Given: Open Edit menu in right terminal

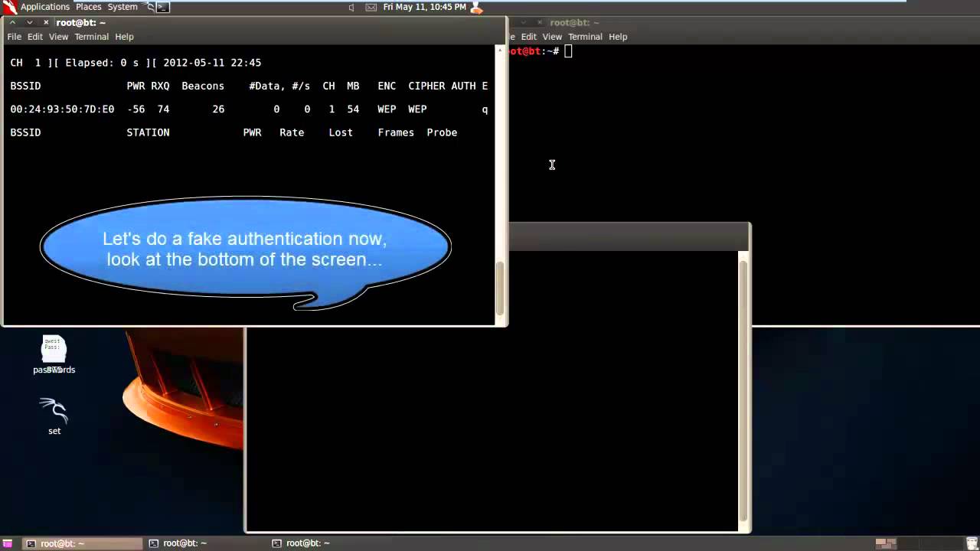Looking at the screenshot, I should (529, 37).
